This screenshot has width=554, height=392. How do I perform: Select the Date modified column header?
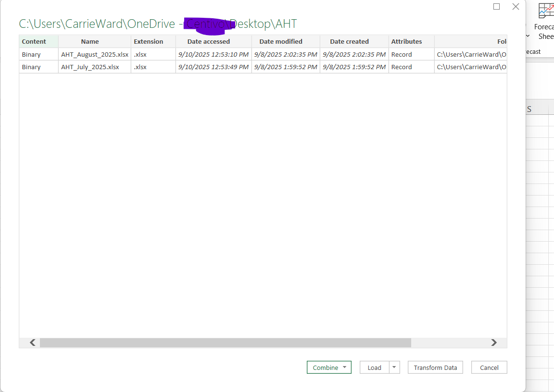[x=286, y=42]
